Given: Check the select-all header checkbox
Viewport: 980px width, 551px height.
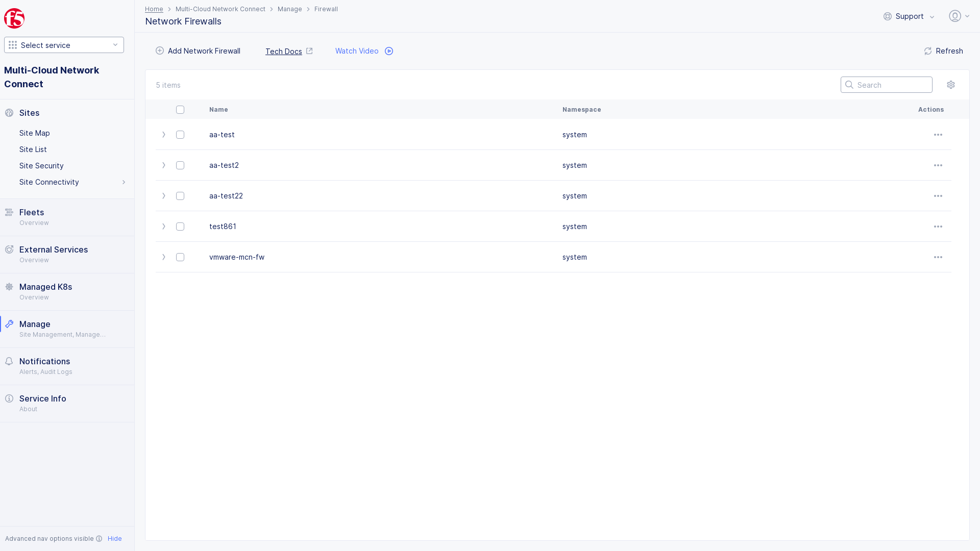Looking at the screenshot, I should [180, 110].
